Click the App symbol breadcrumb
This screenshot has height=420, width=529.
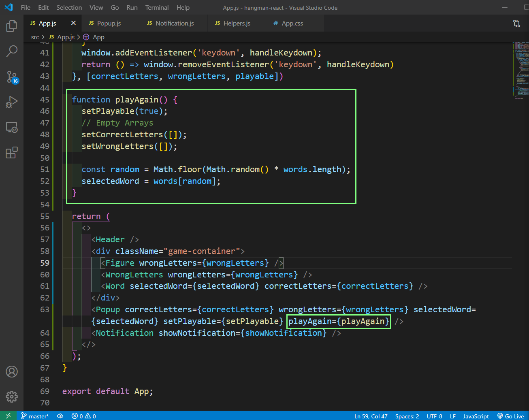[x=94, y=37]
